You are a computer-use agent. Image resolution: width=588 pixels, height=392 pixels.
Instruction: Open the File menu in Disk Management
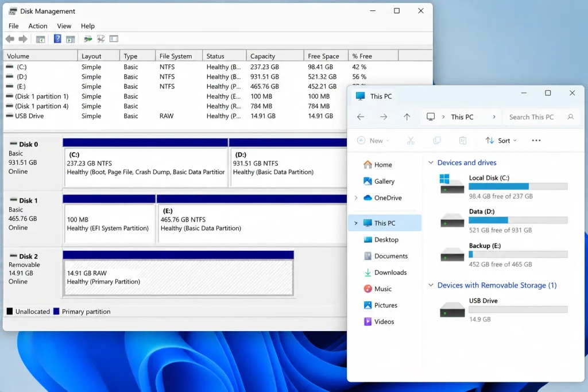14,26
